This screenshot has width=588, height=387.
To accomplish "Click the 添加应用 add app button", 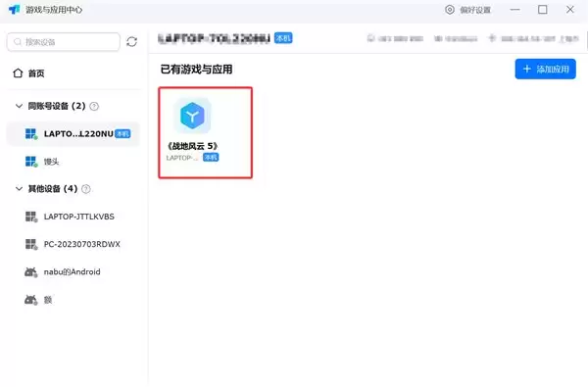I will click(545, 69).
